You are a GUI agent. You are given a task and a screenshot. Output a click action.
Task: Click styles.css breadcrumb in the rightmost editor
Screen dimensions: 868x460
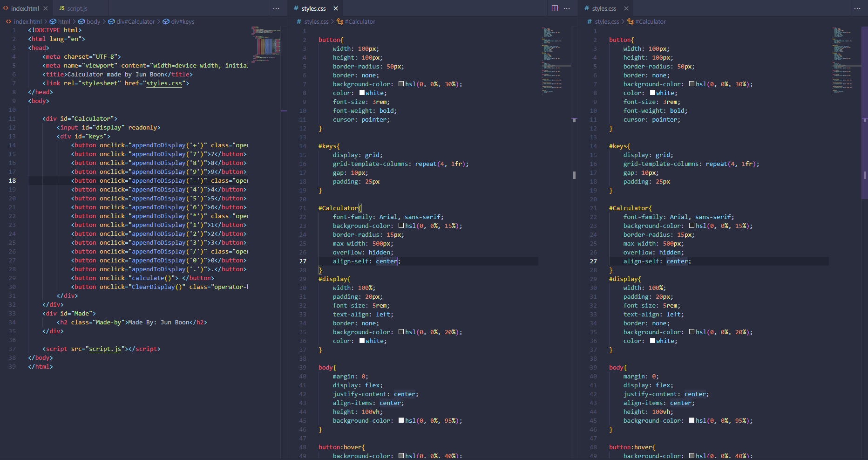[x=607, y=21]
